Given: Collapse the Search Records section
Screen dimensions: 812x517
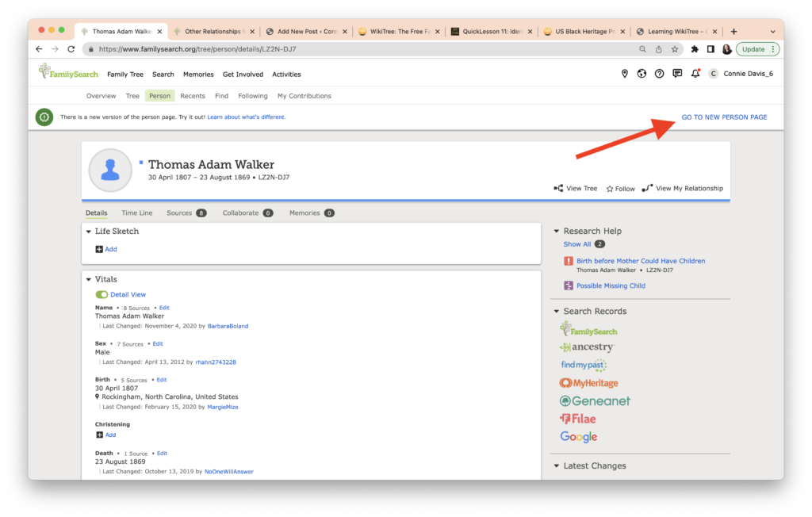Looking at the screenshot, I should coord(557,312).
